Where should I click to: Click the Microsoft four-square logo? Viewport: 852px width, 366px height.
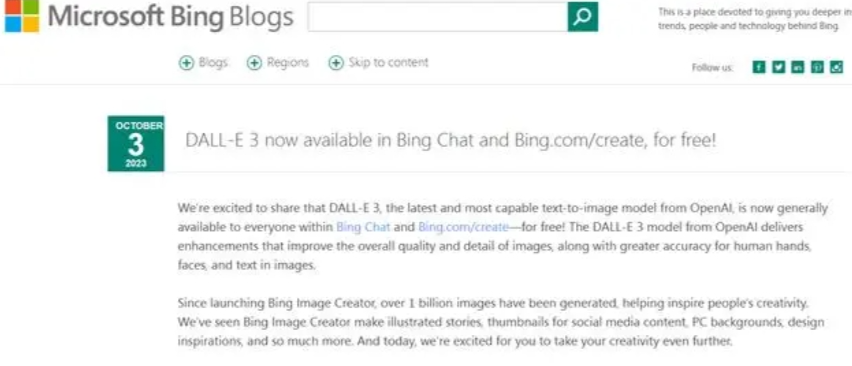(x=22, y=16)
